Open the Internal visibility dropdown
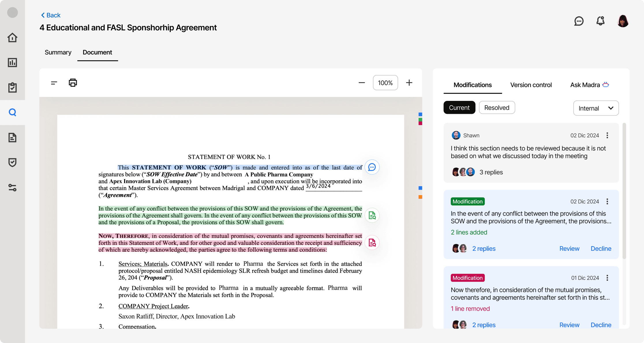This screenshot has width=644, height=343. (596, 108)
